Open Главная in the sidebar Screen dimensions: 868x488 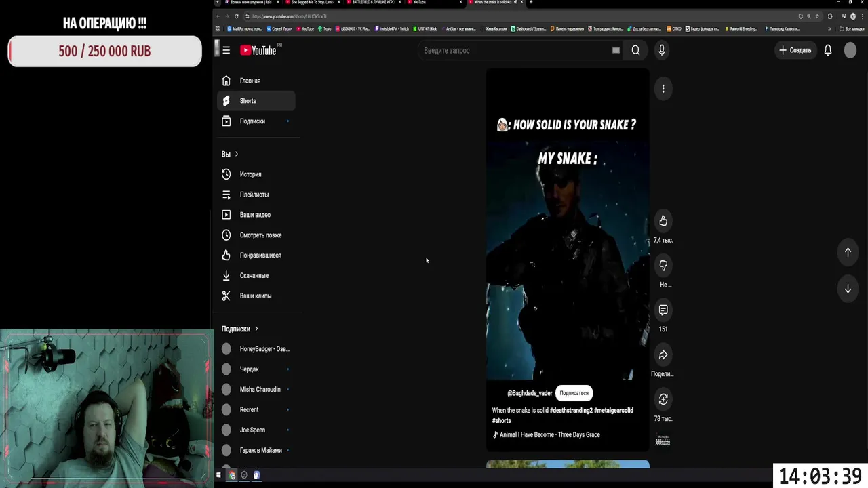(256, 81)
